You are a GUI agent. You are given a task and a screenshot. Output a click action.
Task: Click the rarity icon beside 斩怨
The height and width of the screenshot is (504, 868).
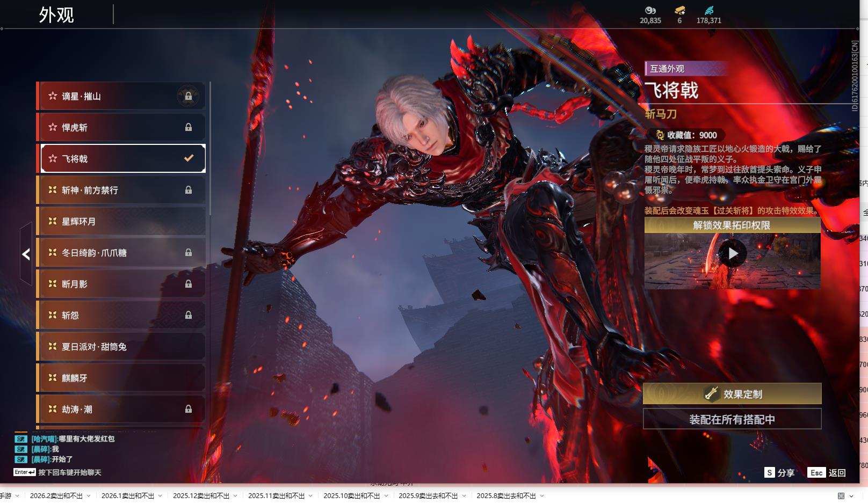(x=53, y=315)
